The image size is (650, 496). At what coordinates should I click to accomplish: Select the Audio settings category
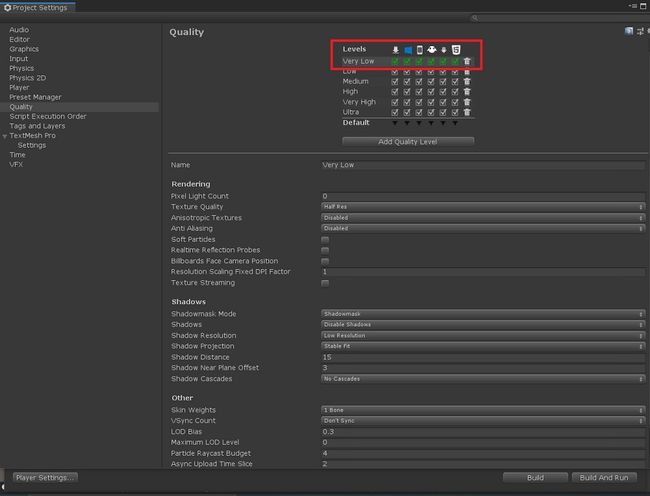19,30
